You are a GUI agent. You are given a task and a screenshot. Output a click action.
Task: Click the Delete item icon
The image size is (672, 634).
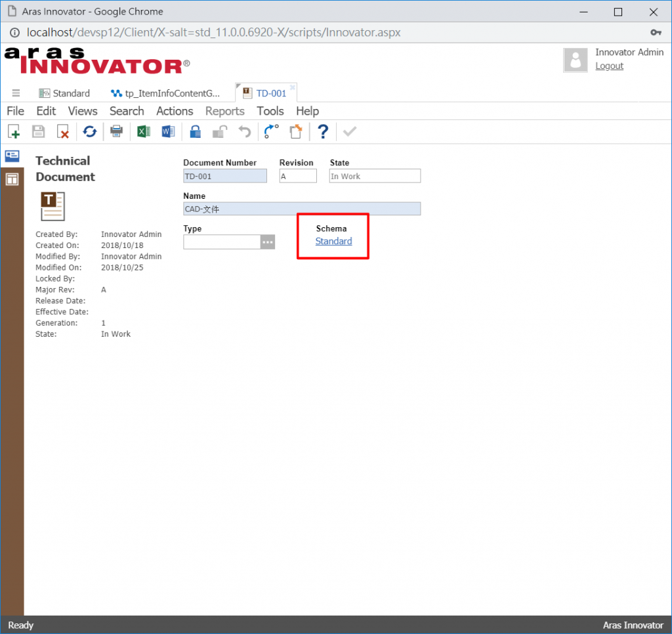pyautogui.click(x=63, y=132)
